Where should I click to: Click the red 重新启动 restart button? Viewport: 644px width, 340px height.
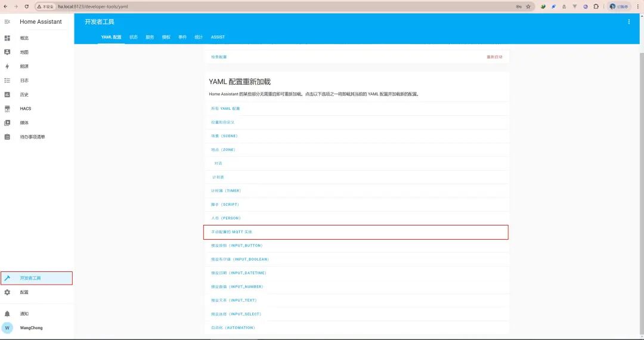(494, 57)
